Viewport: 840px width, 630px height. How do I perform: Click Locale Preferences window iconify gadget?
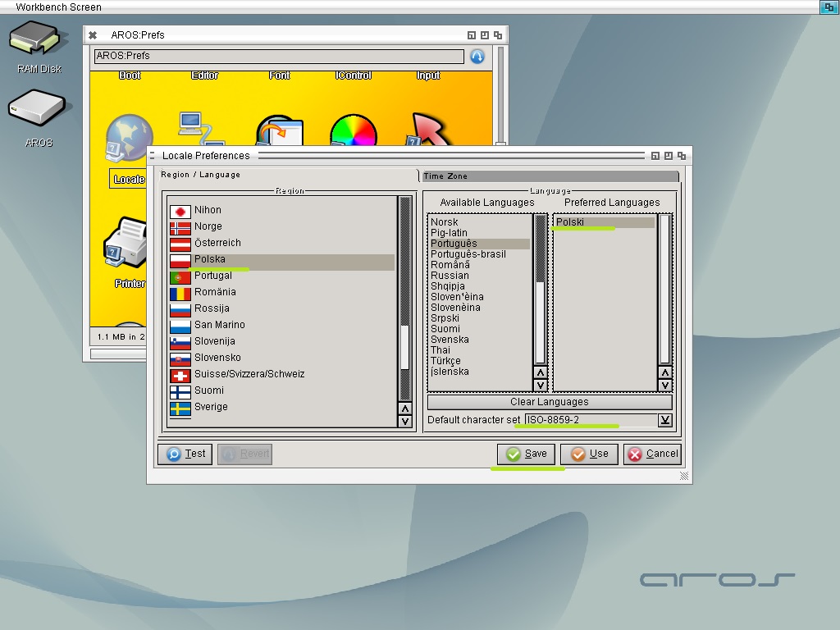[x=655, y=155]
